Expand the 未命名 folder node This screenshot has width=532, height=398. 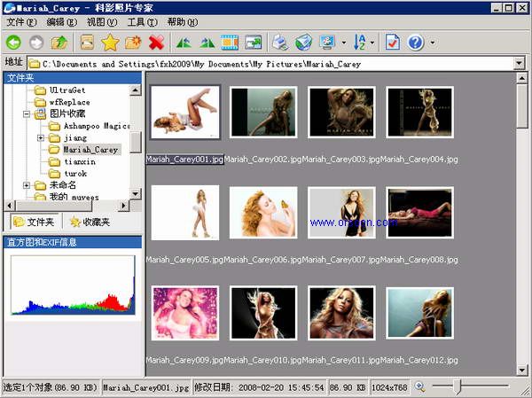(27, 186)
